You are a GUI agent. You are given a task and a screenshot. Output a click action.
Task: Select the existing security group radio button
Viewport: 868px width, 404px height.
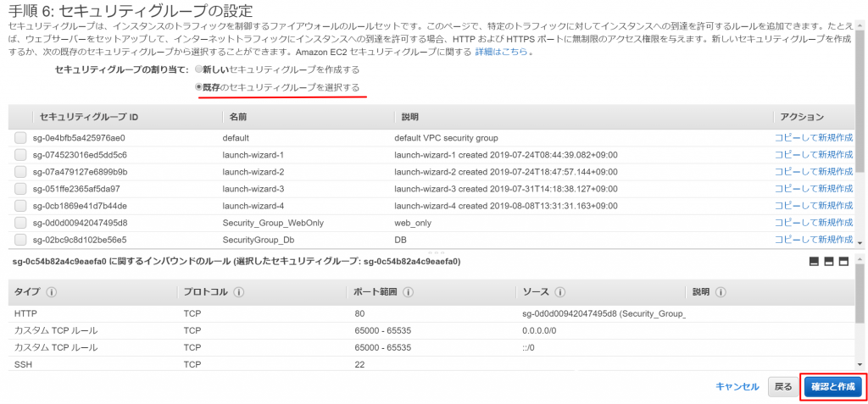pos(198,87)
